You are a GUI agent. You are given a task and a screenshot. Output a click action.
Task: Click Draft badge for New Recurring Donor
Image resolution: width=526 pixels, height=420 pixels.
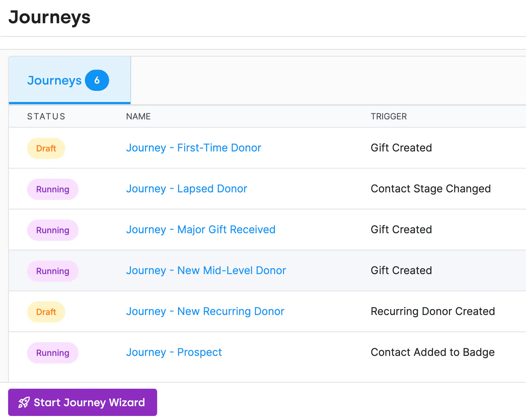(46, 312)
